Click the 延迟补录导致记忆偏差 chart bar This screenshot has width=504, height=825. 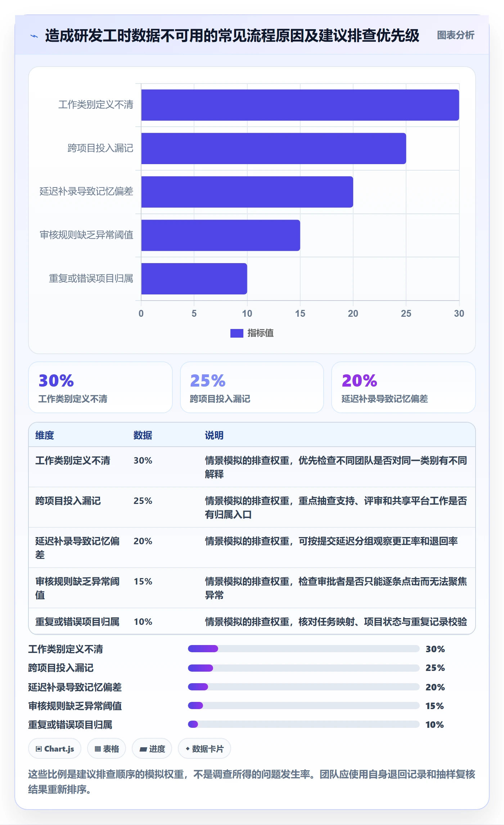coord(247,192)
